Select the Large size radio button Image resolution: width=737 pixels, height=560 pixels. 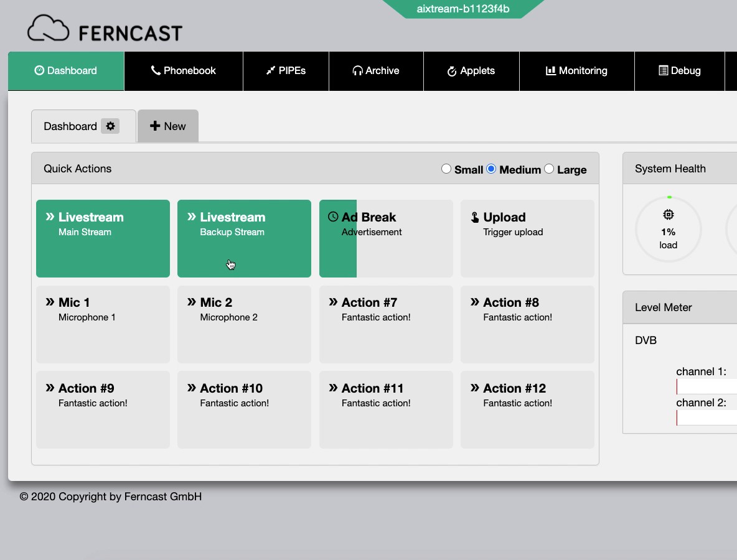click(x=549, y=169)
